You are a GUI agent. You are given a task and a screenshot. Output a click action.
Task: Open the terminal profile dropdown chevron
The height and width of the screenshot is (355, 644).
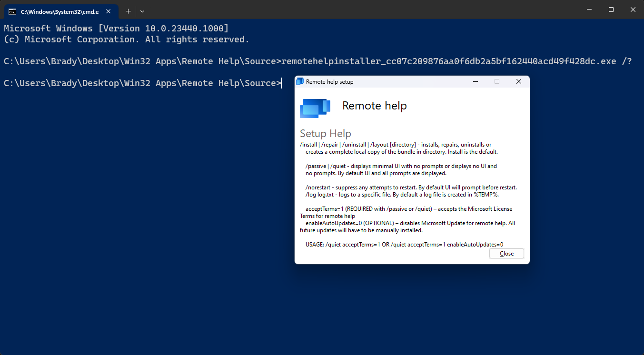click(142, 11)
